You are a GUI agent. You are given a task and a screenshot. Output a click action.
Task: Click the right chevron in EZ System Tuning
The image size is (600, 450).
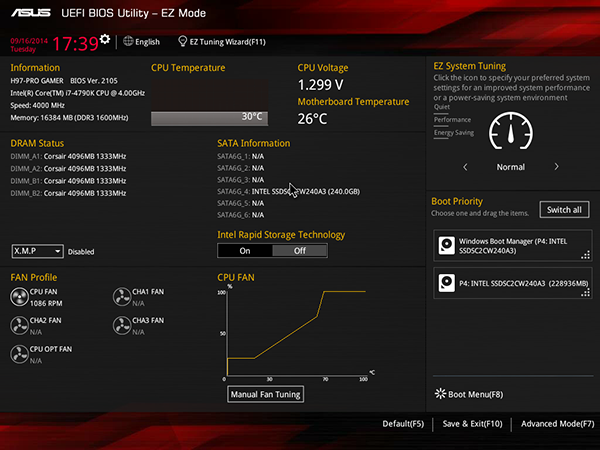[x=556, y=167]
